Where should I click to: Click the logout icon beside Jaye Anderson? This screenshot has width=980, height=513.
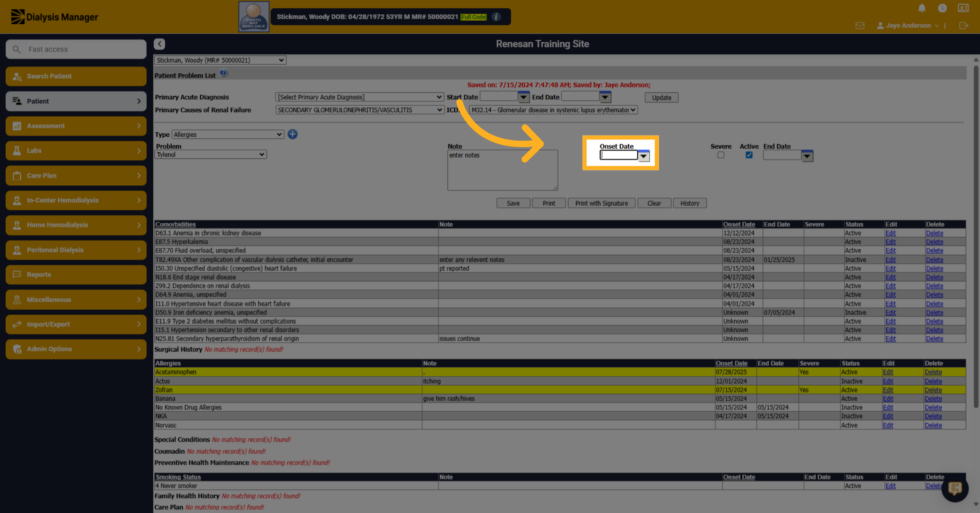coord(964,25)
